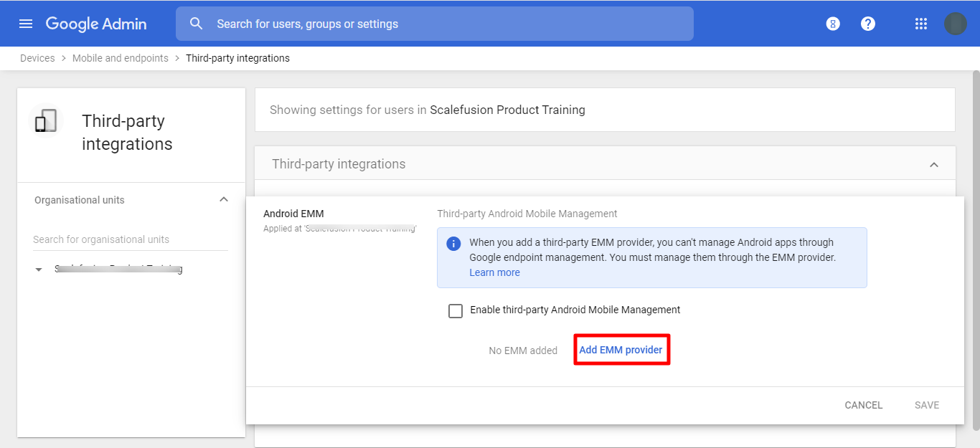Click Scalefusion Product Training text

point(507,110)
